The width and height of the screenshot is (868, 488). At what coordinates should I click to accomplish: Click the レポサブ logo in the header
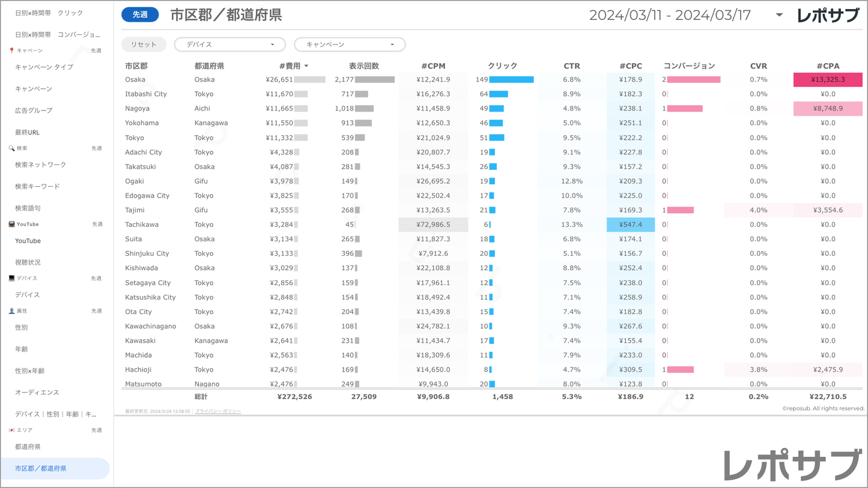[828, 16]
